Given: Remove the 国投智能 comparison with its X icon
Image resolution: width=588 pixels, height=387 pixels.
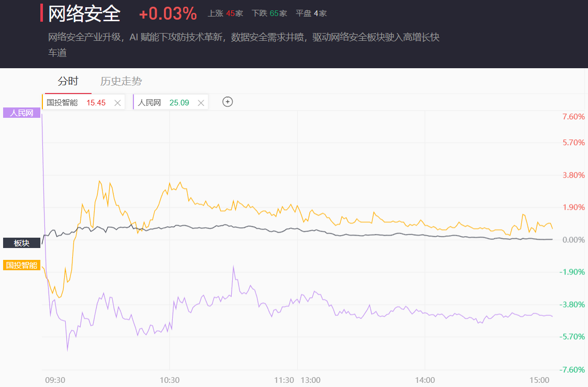Looking at the screenshot, I should click(117, 103).
